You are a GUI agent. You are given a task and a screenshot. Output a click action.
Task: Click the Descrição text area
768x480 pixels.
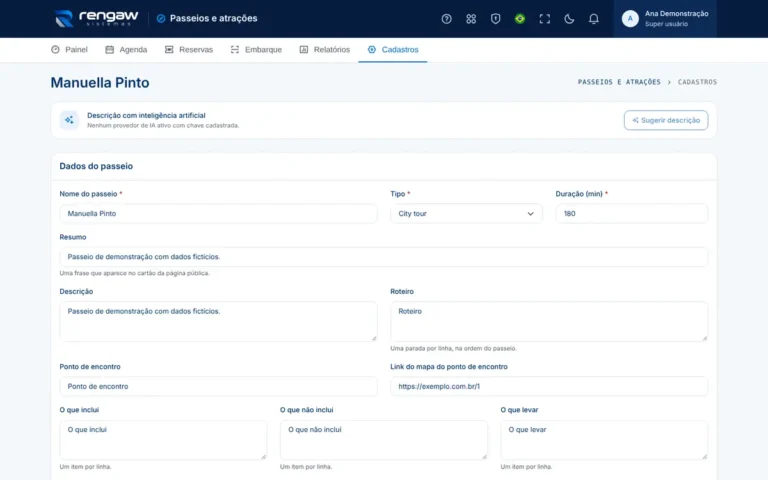pyautogui.click(x=218, y=321)
